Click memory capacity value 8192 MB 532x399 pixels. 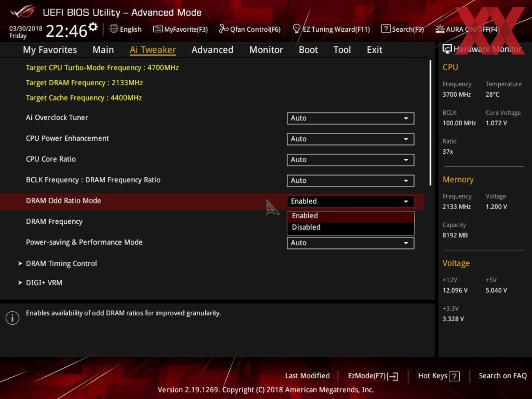[455, 235]
